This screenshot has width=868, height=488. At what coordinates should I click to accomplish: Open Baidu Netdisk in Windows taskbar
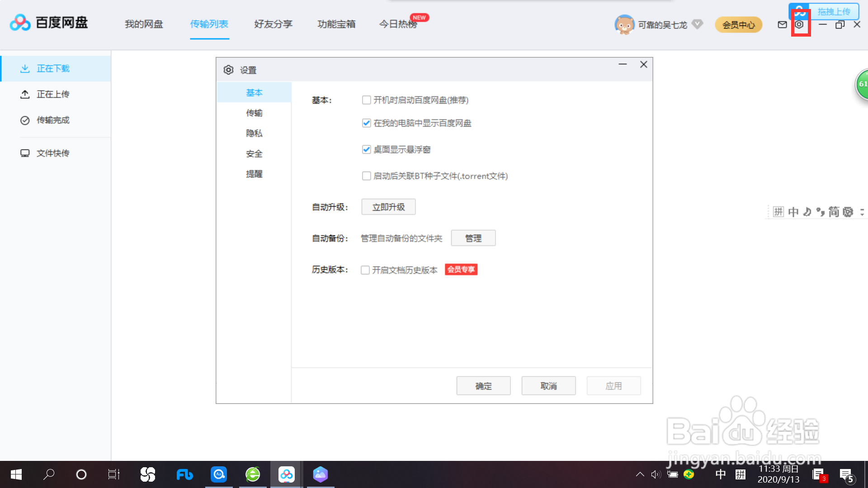coord(286,474)
